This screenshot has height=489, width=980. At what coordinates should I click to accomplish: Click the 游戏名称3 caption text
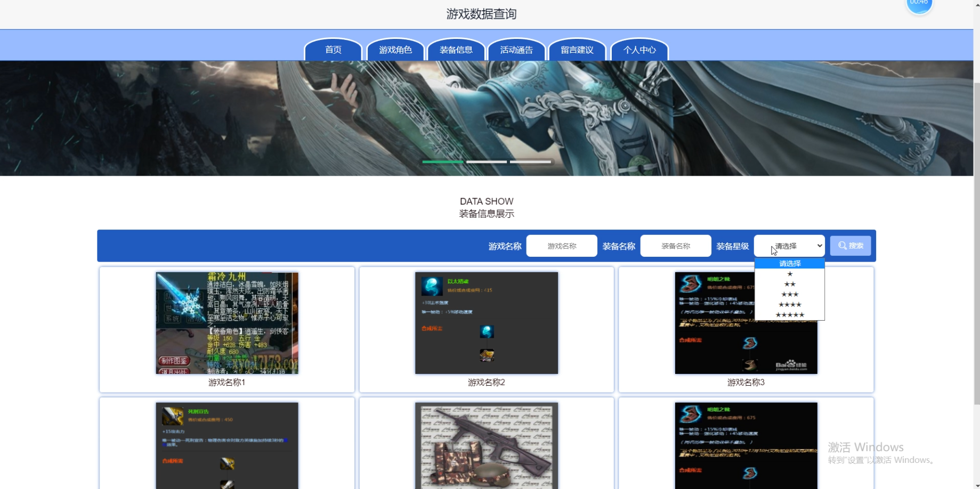pos(746,382)
